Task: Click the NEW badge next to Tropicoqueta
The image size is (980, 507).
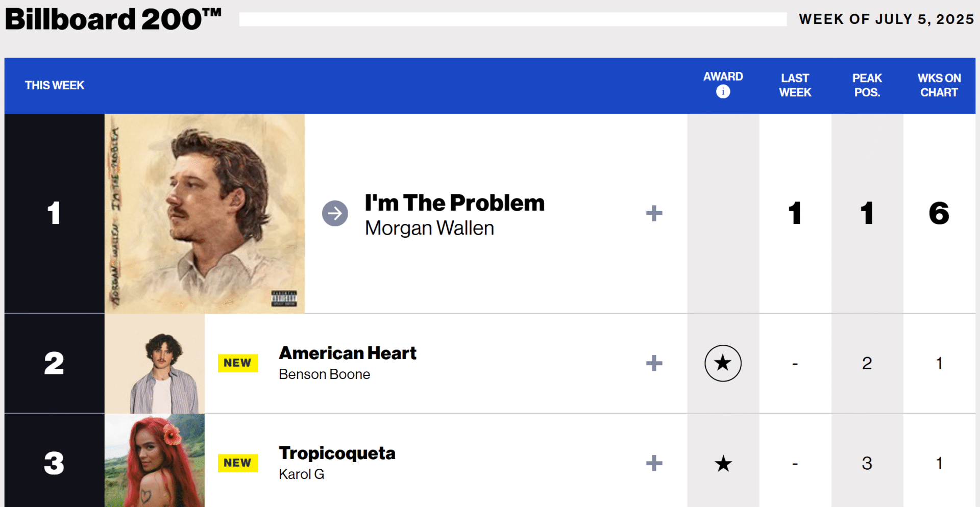Action: click(x=238, y=463)
